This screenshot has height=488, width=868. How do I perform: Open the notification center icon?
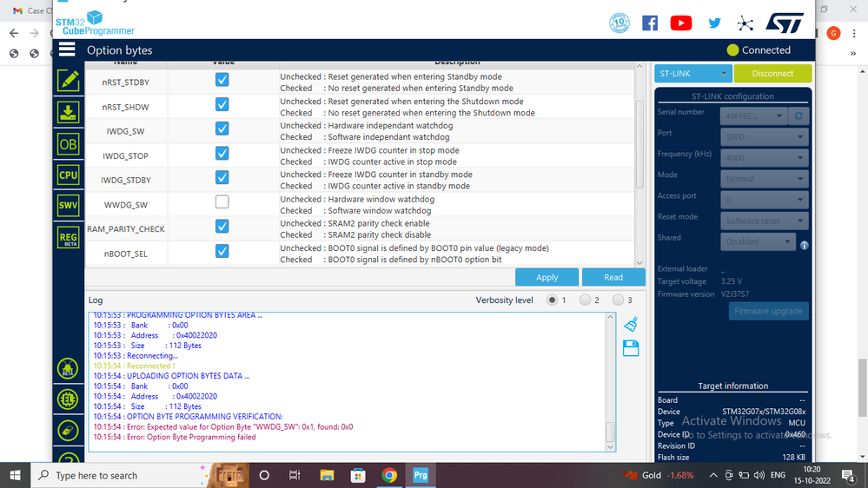pyautogui.click(x=848, y=475)
